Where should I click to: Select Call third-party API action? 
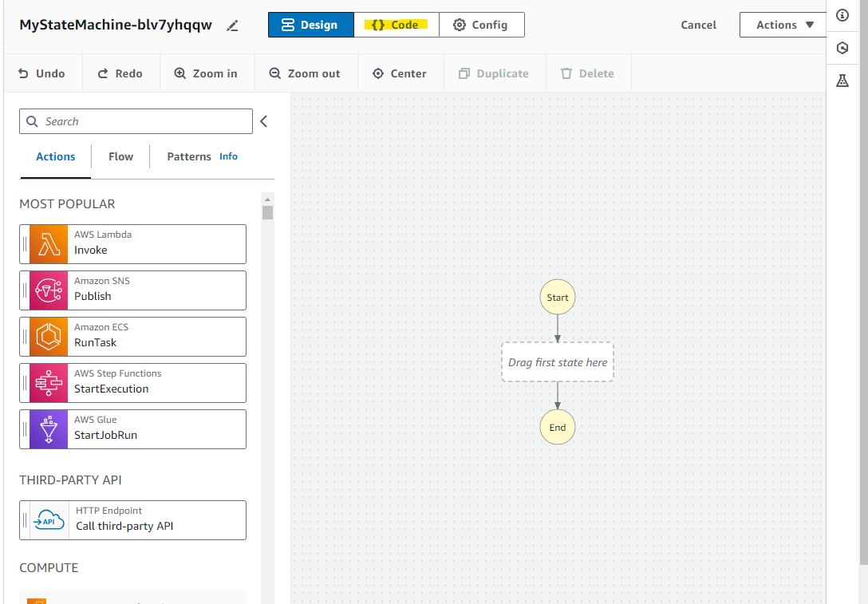pyautogui.click(x=133, y=520)
